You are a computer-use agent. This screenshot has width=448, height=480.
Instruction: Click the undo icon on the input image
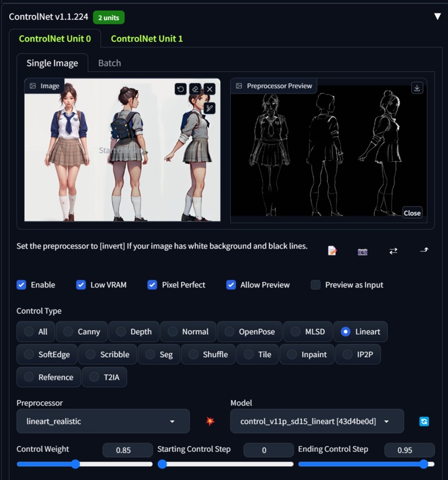(x=181, y=89)
